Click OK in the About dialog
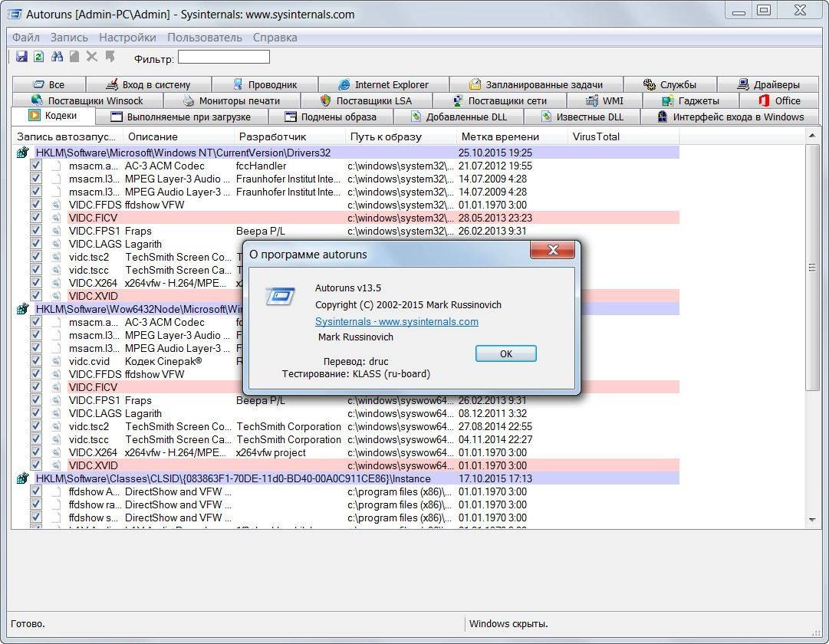The width and height of the screenshot is (829, 644). [x=506, y=353]
